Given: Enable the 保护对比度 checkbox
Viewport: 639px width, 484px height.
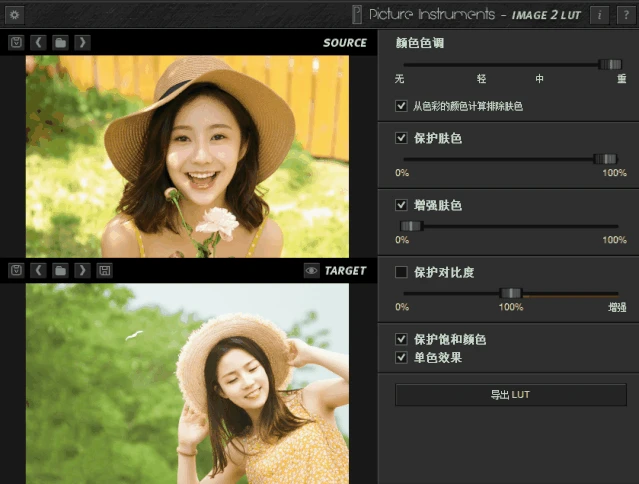Looking at the screenshot, I should click(401, 272).
